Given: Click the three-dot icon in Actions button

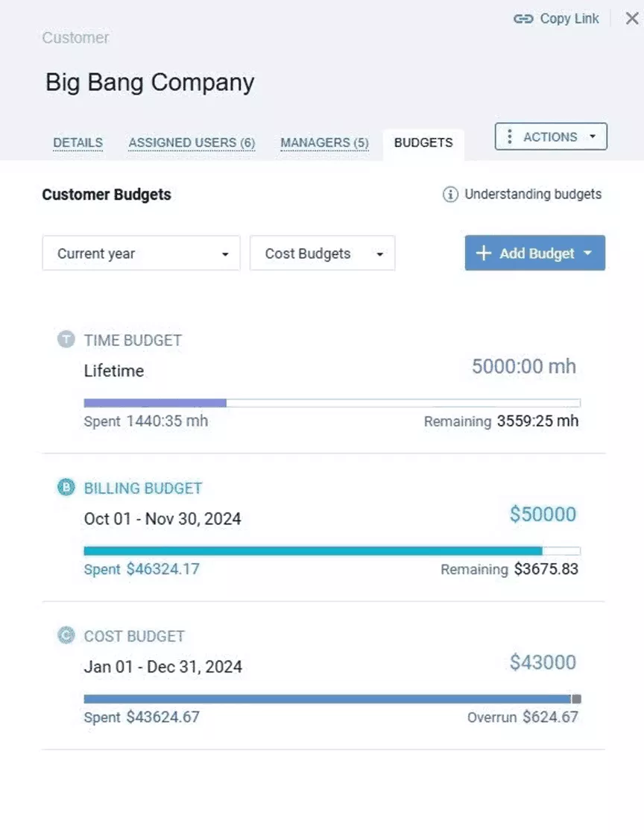Looking at the screenshot, I should 510,136.
